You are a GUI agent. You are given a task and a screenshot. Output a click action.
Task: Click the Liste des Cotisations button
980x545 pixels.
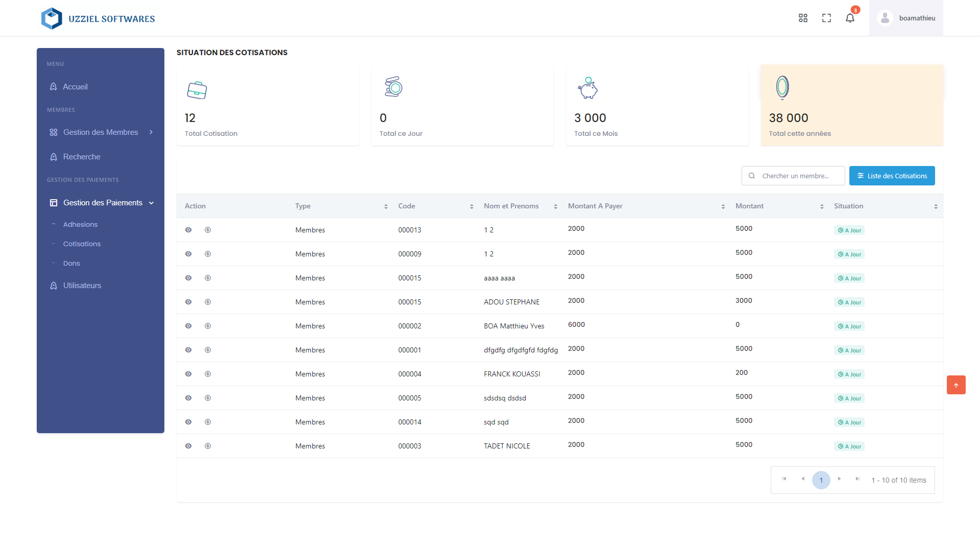(x=892, y=176)
